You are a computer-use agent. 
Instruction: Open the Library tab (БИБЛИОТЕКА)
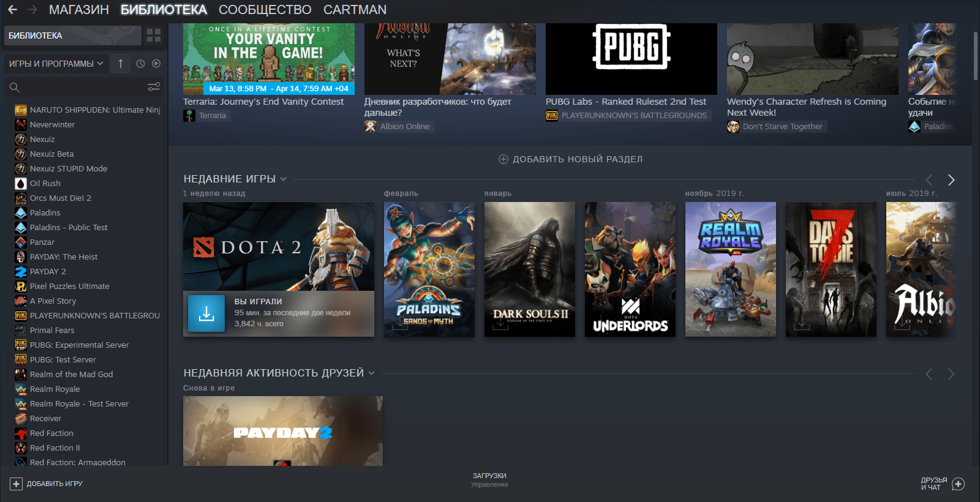click(x=164, y=10)
